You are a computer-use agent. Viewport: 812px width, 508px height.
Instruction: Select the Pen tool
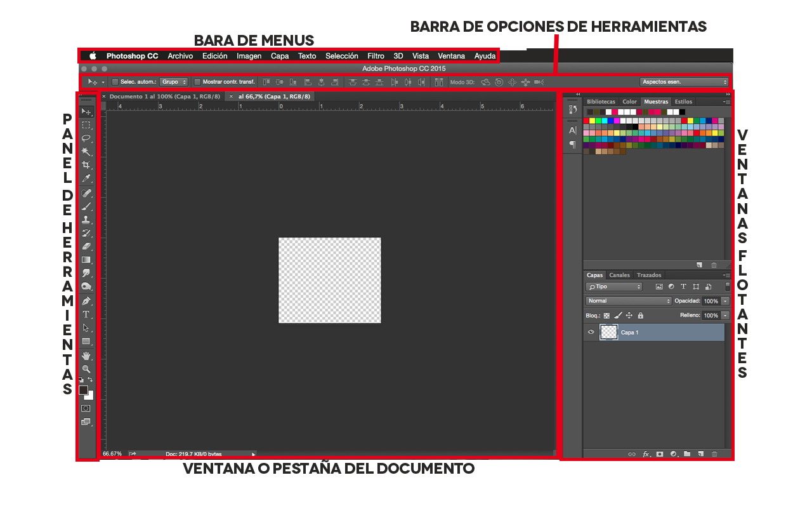(x=86, y=301)
